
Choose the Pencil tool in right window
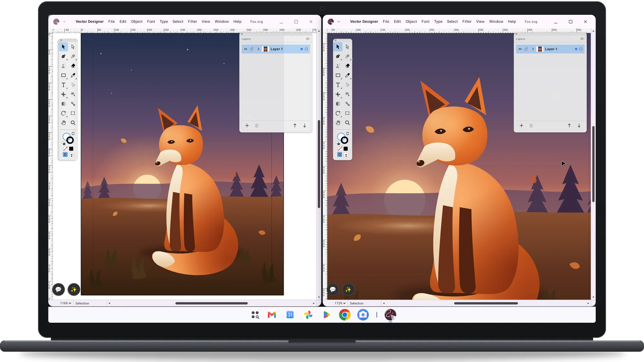coord(347,56)
